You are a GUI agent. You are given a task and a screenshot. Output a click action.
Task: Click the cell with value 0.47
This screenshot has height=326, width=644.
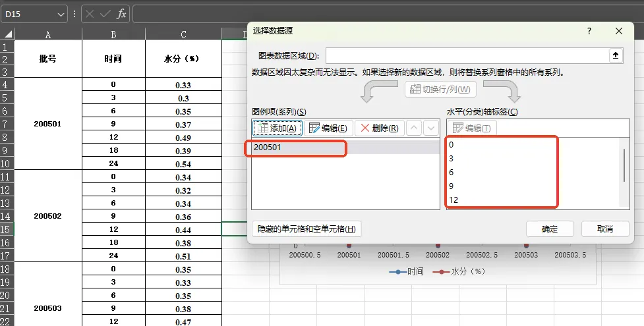coord(184,321)
